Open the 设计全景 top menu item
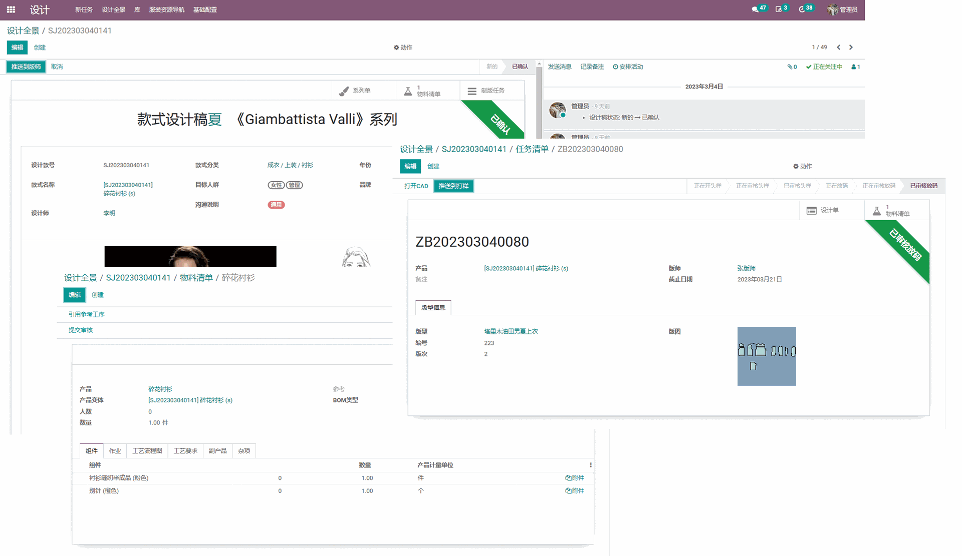The image size is (962, 556). coord(113,9)
